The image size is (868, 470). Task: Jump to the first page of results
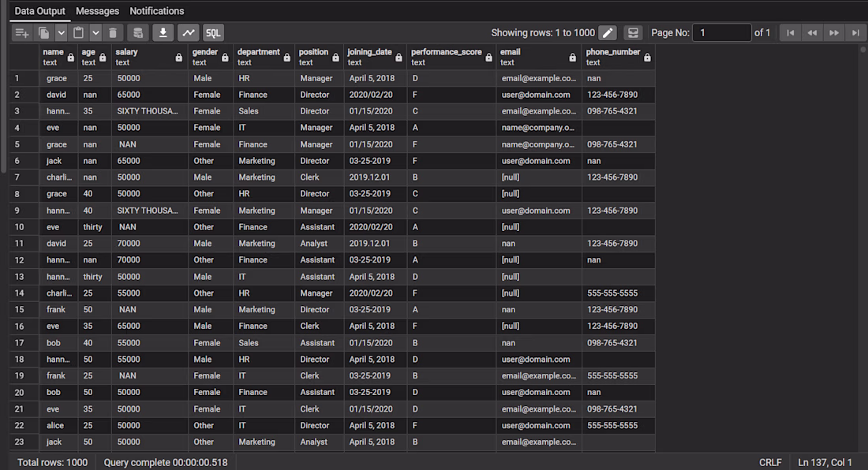tap(791, 33)
